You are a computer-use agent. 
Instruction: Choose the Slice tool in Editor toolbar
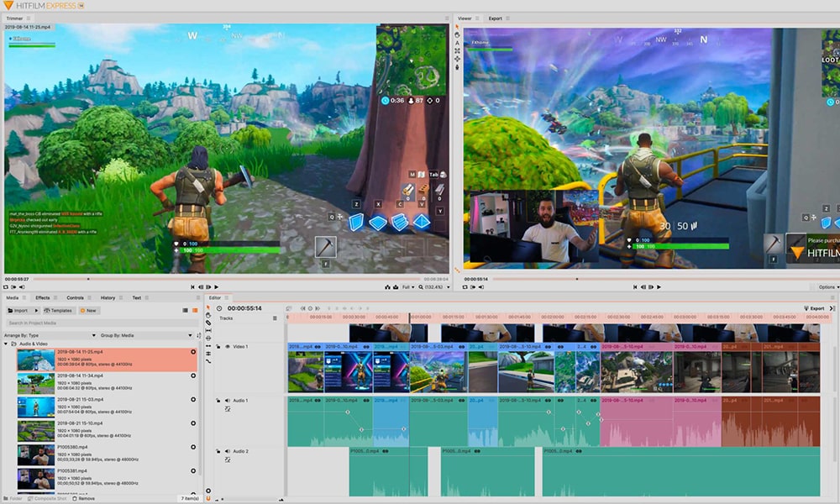[x=208, y=323]
